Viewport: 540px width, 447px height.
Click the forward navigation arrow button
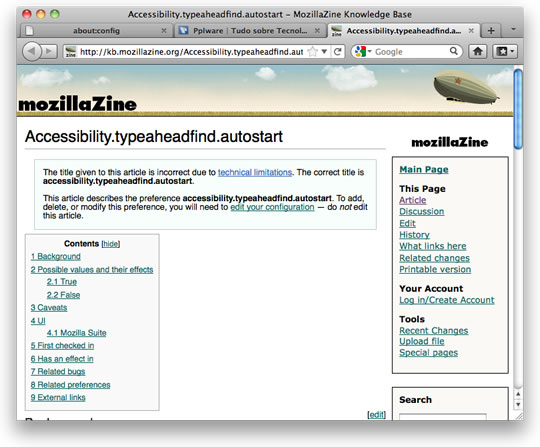tap(49, 52)
